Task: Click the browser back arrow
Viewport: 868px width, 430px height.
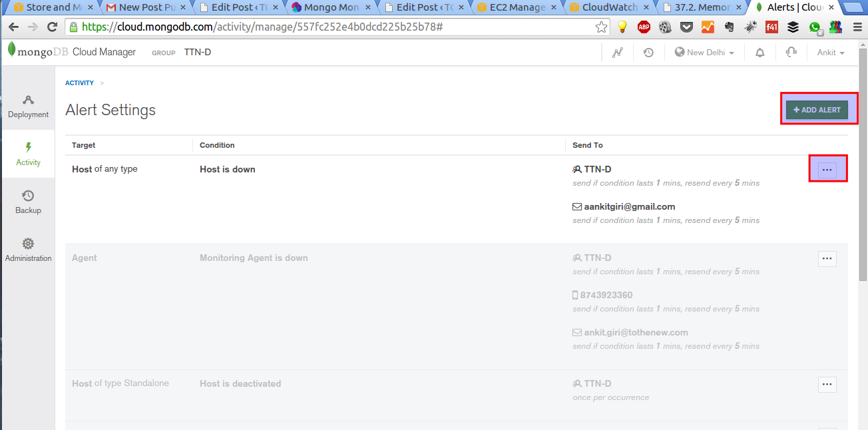Action: (13, 27)
